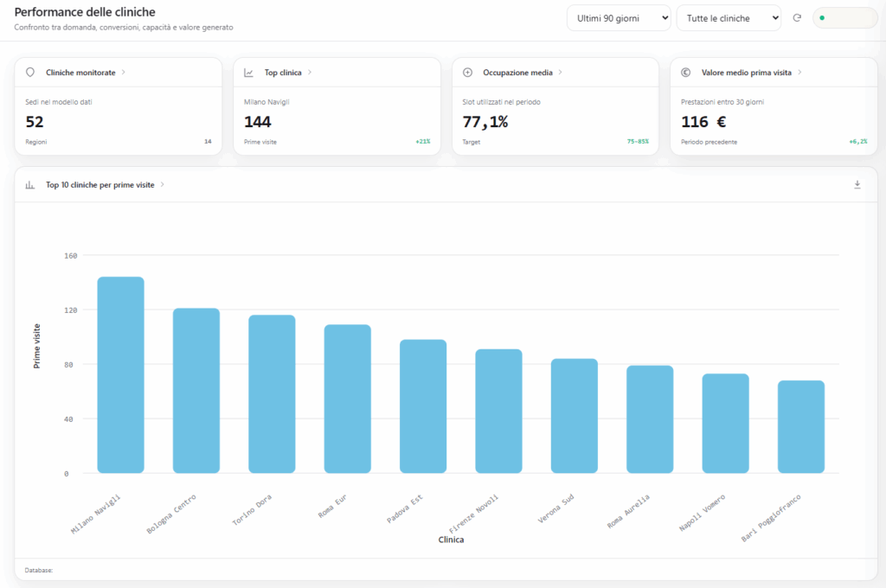
Task: Click the '+21%' change indicator
Action: point(422,142)
